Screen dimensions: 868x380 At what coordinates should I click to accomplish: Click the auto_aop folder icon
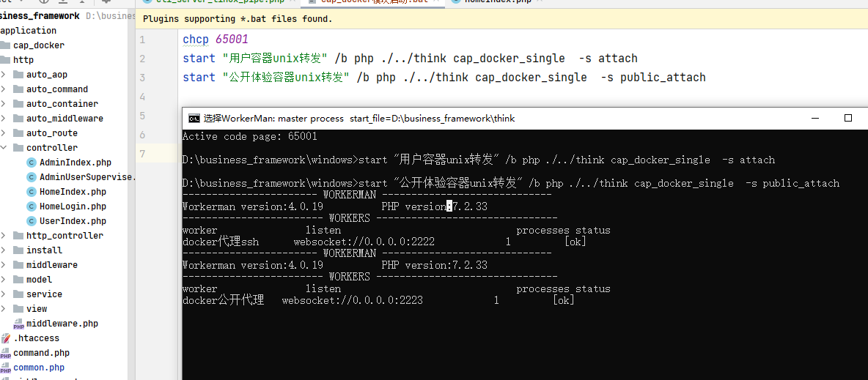coord(18,75)
